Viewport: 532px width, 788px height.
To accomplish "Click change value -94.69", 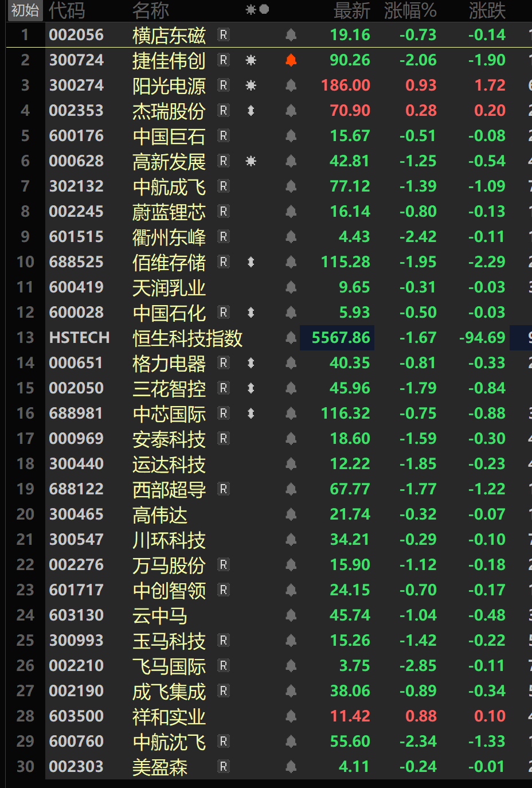I will (x=482, y=338).
